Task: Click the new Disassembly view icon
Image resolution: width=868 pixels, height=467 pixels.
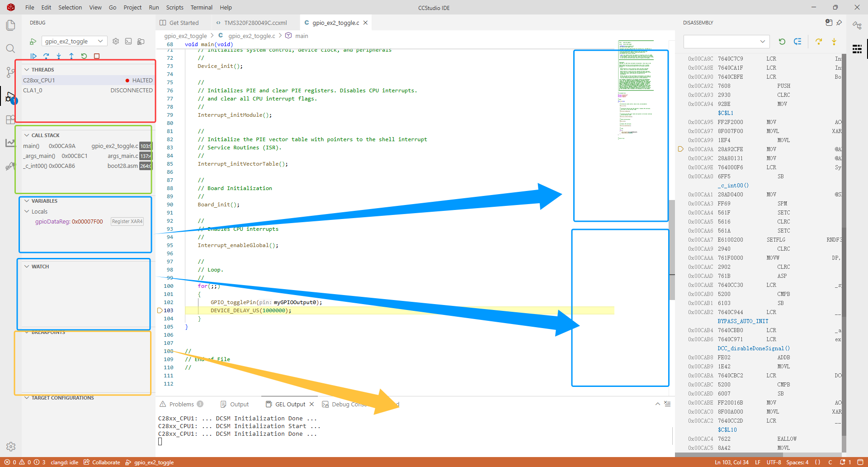Action: click(829, 23)
